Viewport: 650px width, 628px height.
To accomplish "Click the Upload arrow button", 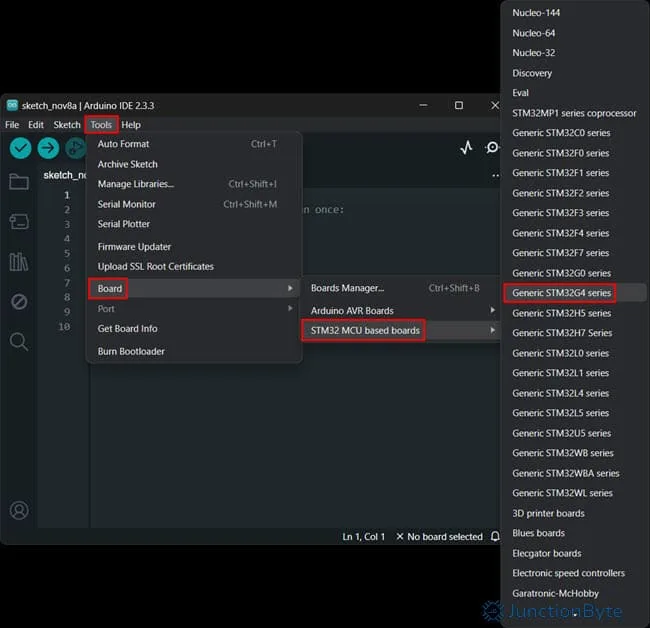I will (48, 148).
